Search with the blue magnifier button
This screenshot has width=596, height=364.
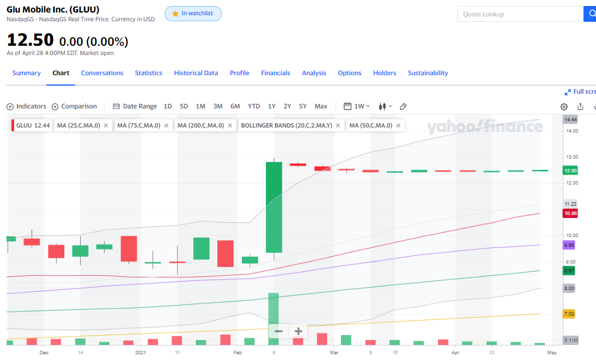point(590,14)
